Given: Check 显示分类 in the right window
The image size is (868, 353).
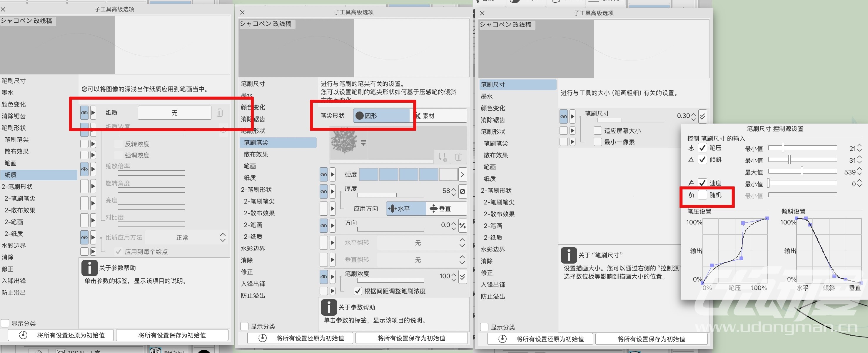Looking at the screenshot, I should 484,327.
